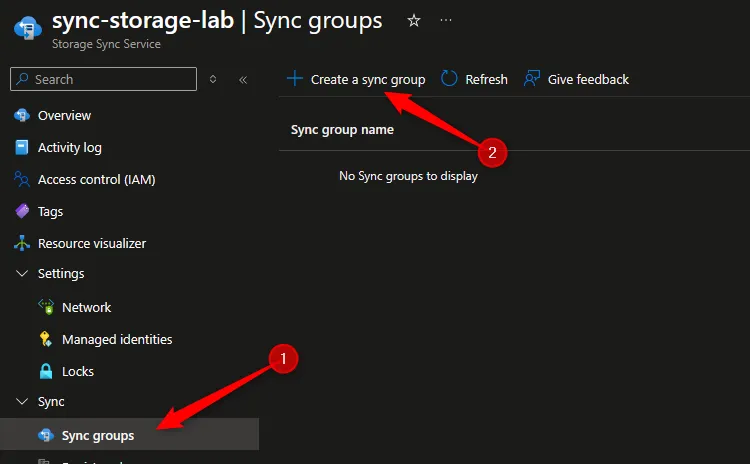Screen dimensions: 750x464
Task: Open the Overview menu item
Action: [64, 116]
